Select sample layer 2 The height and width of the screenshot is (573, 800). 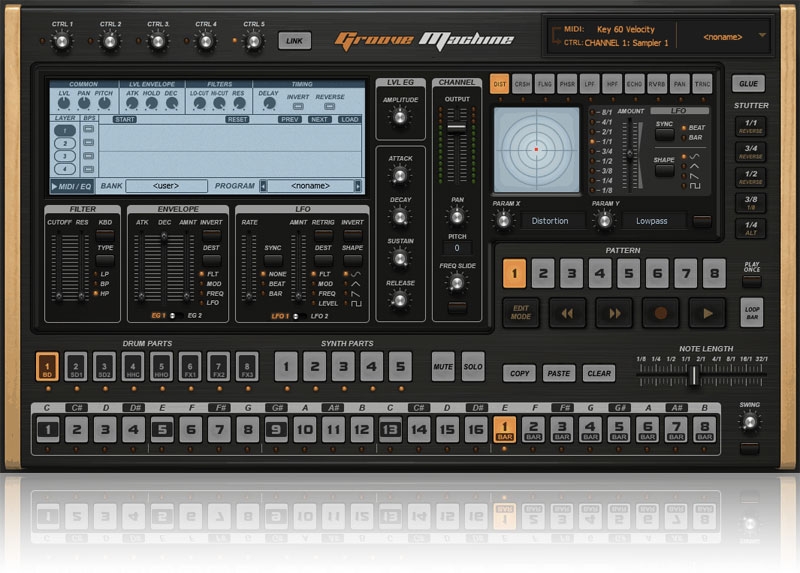[x=65, y=143]
